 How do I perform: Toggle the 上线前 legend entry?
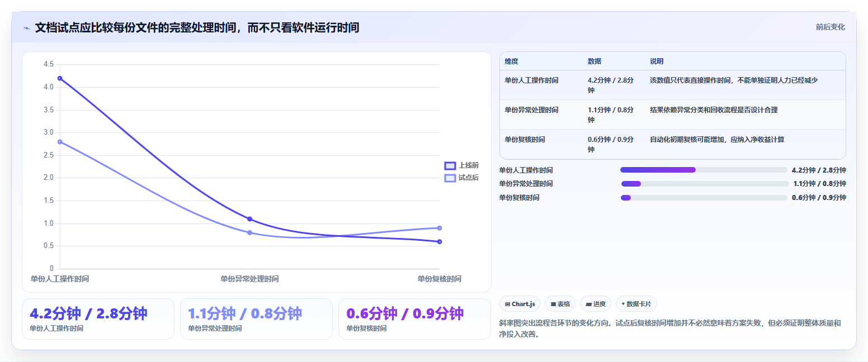pos(461,165)
